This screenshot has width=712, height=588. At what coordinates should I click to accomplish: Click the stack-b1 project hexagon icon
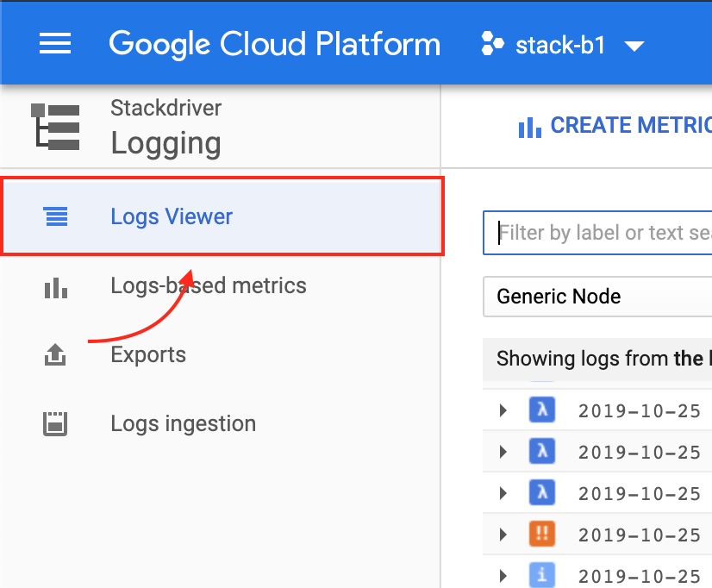[493, 44]
